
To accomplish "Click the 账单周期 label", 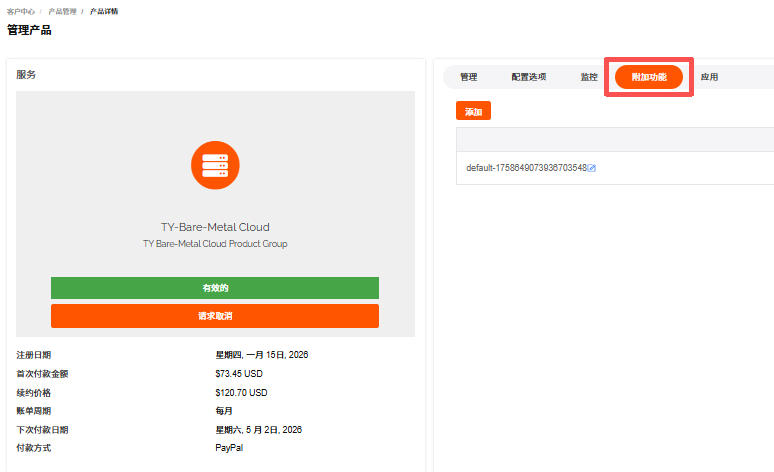I will pyautogui.click(x=34, y=411).
